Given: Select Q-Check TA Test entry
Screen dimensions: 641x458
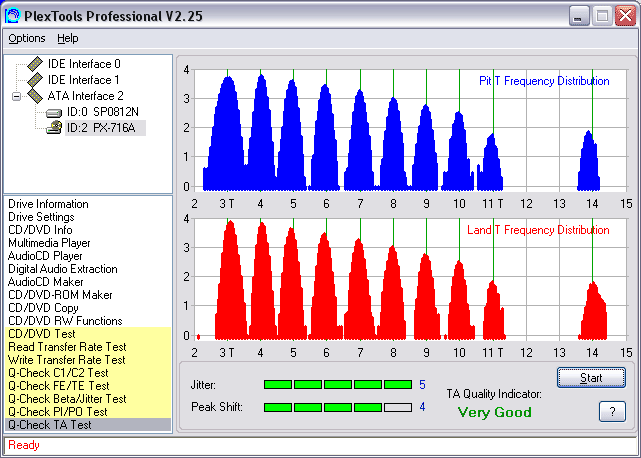Looking at the screenshot, I should (87, 425).
